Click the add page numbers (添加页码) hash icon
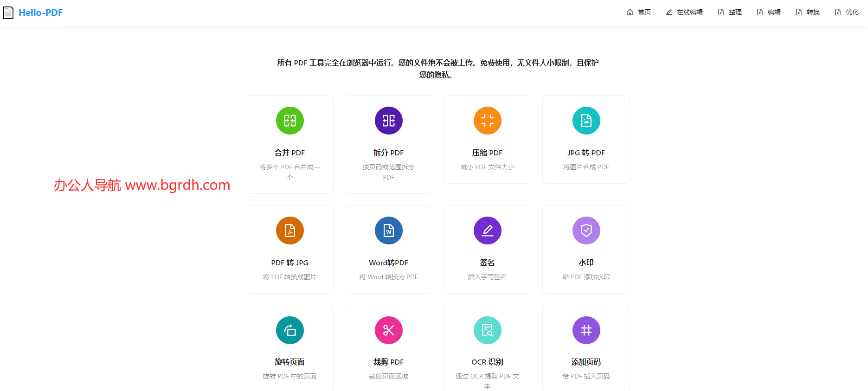Screen dimensions: 868x391 click(586, 330)
